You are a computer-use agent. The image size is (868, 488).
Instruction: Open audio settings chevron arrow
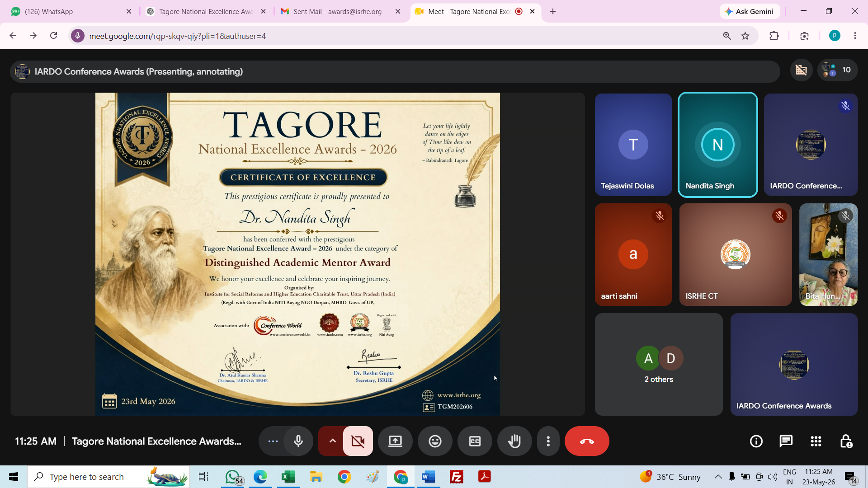pos(332,441)
